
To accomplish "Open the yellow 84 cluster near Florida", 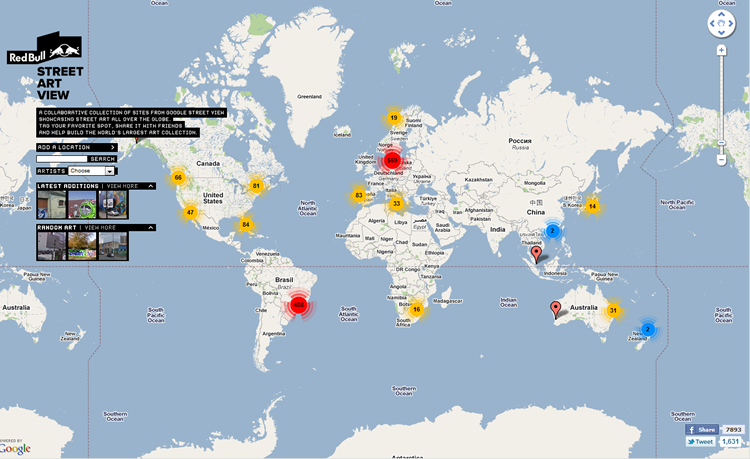I will click(245, 224).
